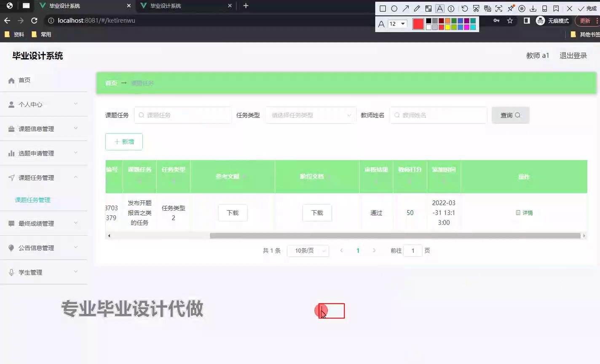Viewport: 600px width, 364px height.
Task: Click the 前往 page number input
Action: [413, 251]
